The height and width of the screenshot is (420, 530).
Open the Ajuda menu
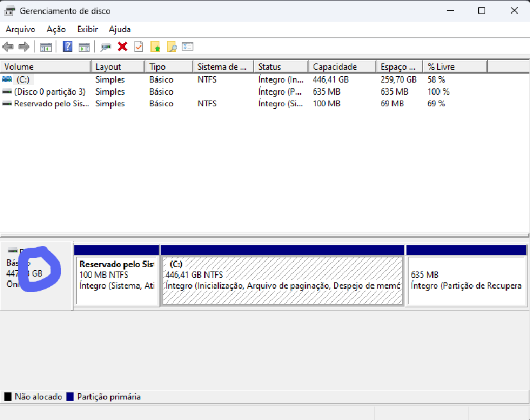pos(120,29)
